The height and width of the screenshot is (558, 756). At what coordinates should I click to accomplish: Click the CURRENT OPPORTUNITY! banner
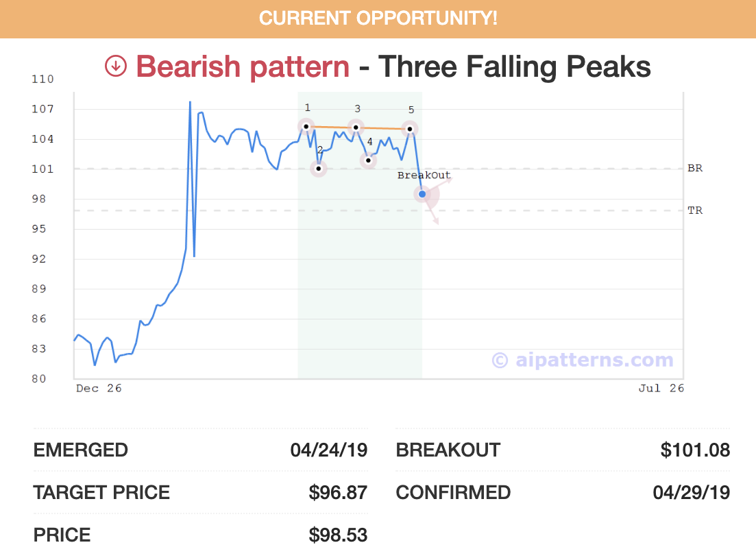coord(378,19)
